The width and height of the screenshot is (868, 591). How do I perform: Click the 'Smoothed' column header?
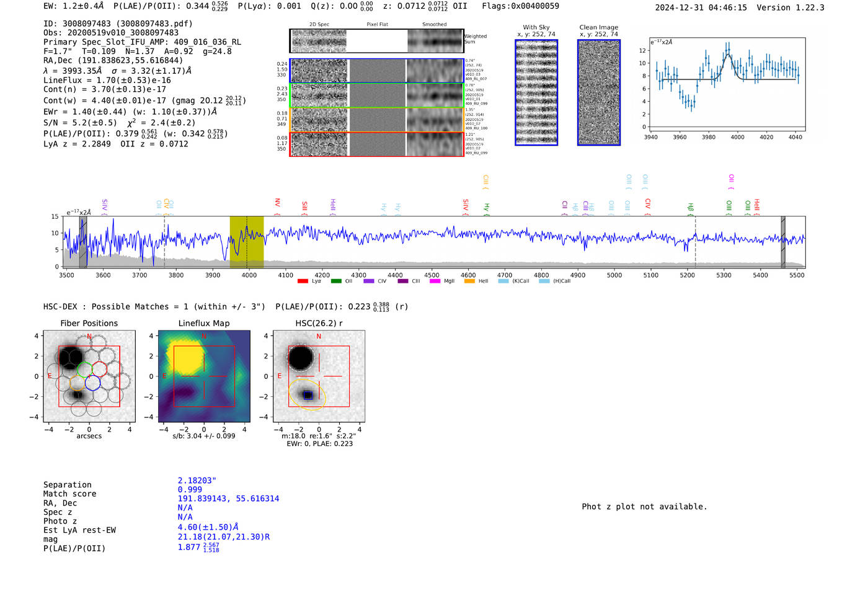pyautogui.click(x=434, y=25)
